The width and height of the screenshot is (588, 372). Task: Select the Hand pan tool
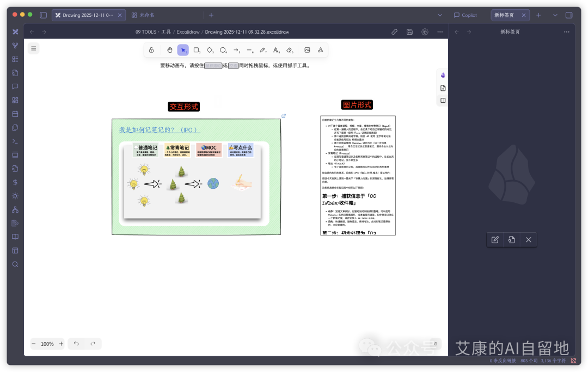[169, 50]
